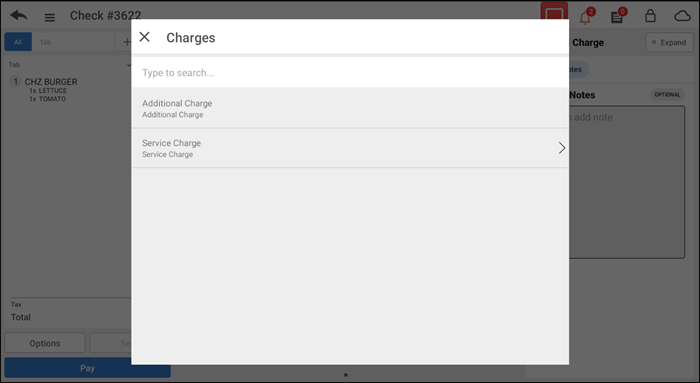Click the 'Type to search' field

point(350,73)
